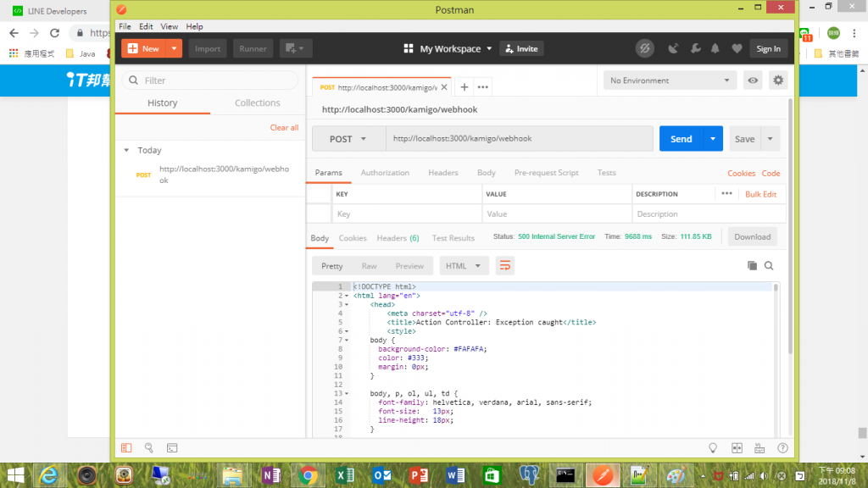Toggle the sidebar icon in status bar
The image size is (868, 488).
click(126, 447)
